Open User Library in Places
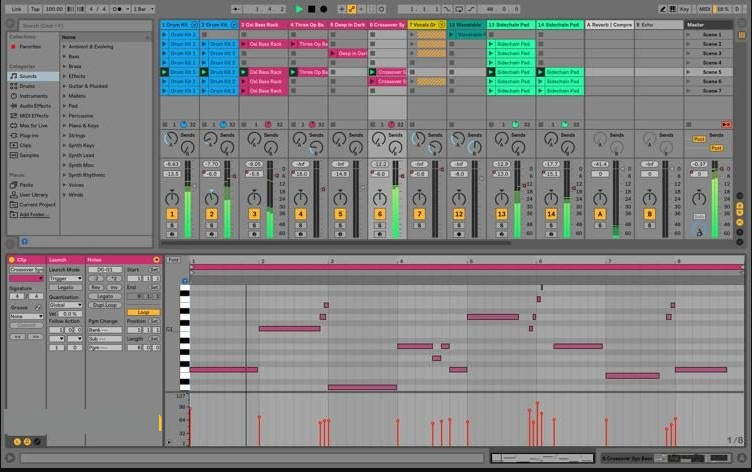 pyautogui.click(x=34, y=195)
